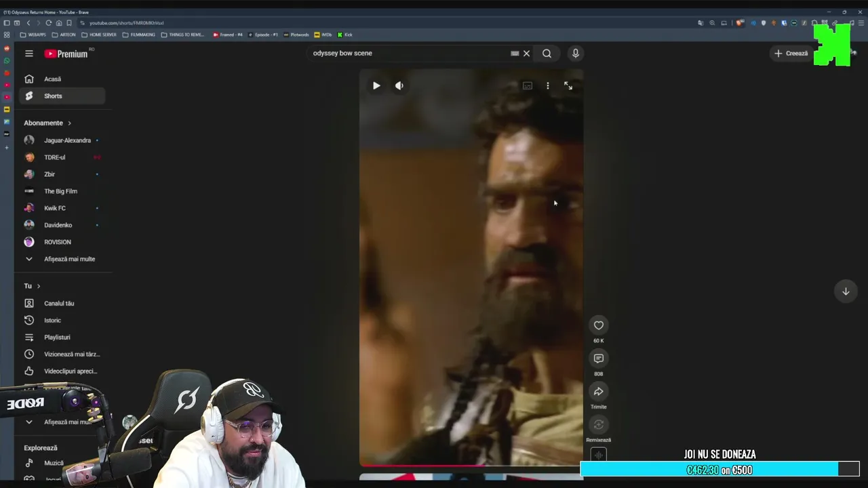Screen dimensions: 868x488
Task: Open the YouTube hamburger guide menu
Action: click(29, 54)
